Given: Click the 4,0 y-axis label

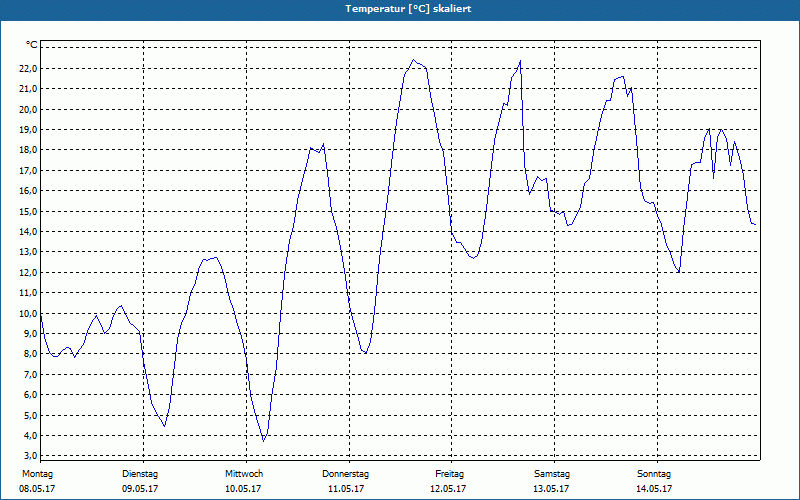Looking at the screenshot, I should click(31, 436).
